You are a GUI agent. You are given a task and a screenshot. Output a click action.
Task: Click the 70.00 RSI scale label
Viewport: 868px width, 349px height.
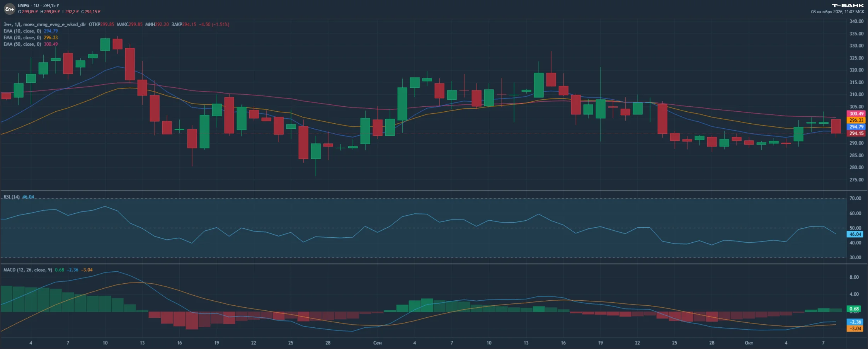click(x=855, y=198)
